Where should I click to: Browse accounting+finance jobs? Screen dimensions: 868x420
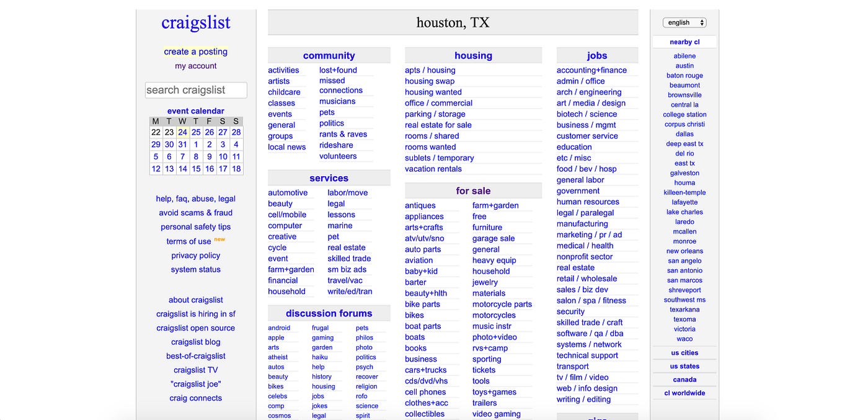coord(591,70)
